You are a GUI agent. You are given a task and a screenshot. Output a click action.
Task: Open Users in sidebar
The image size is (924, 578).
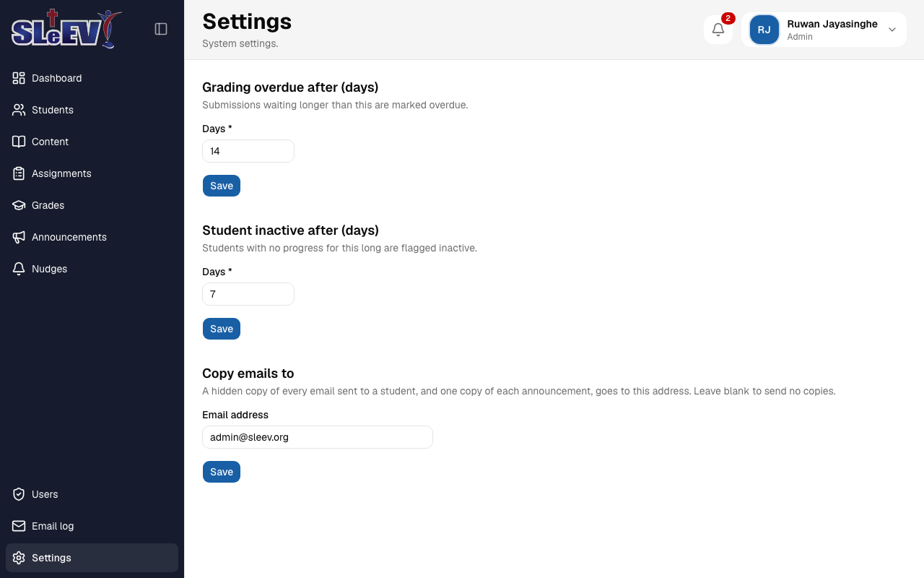[x=92, y=494]
